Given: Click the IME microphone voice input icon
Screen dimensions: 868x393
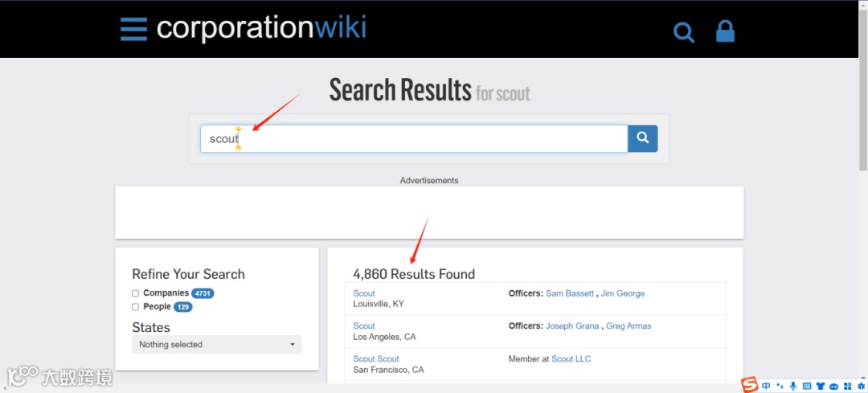Looking at the screenshot, I should click(793, 386).
